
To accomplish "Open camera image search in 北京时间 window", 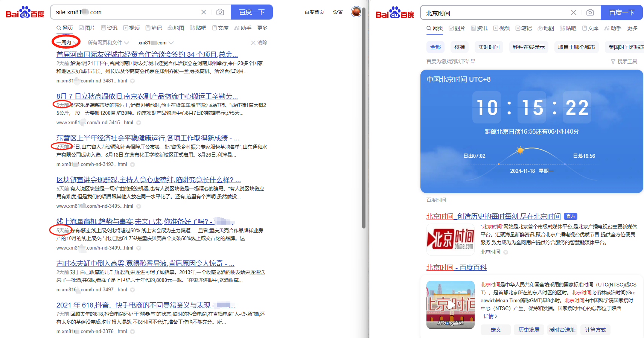I will click(590, 12).
